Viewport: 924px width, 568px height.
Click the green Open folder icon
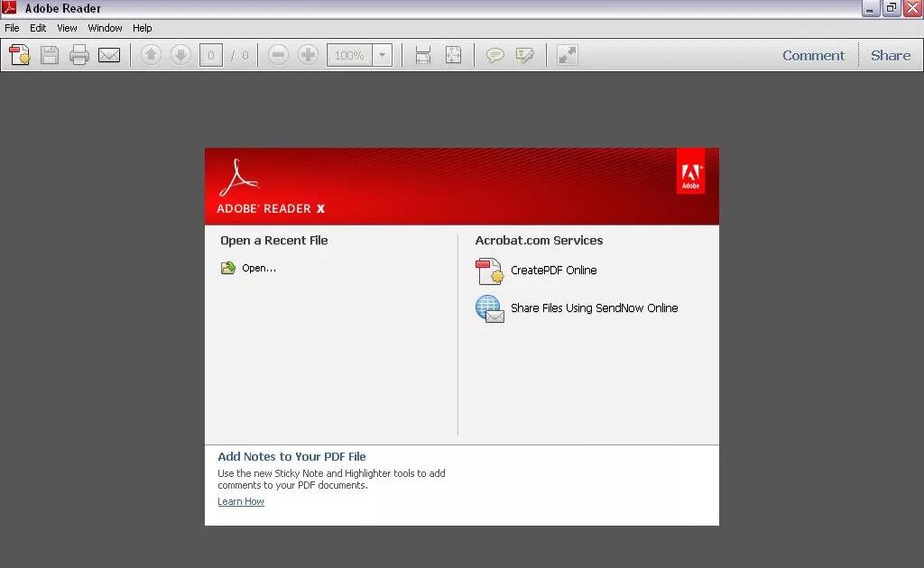pyautogui.click(x=228, y=269)
